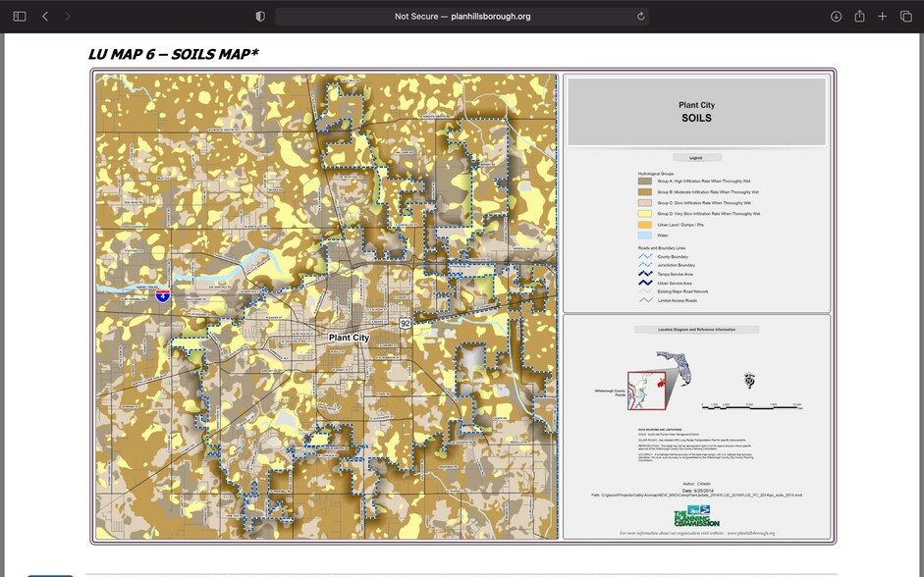
Task: Open a new tab with the plus icon
Action: click(x=883, y=17)
